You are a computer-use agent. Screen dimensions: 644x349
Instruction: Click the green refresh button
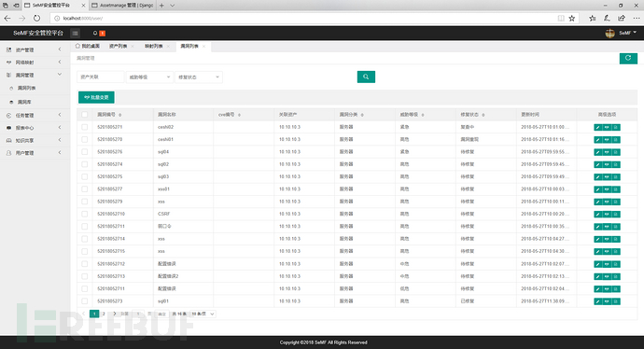point(628,58)
